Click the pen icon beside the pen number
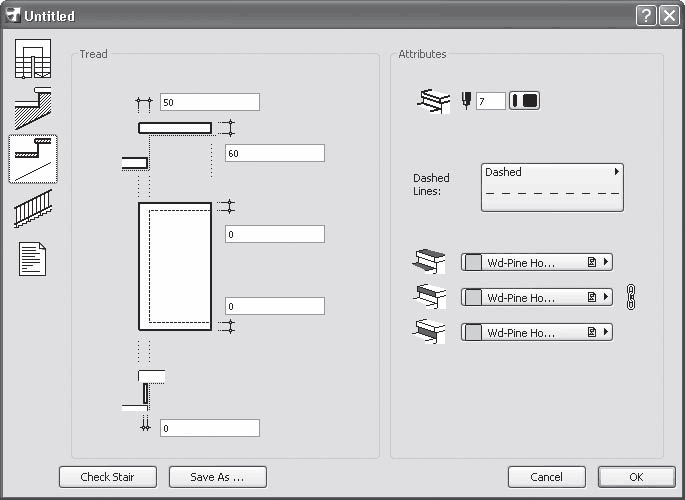The image size is (685, 500). coord(466,101)
